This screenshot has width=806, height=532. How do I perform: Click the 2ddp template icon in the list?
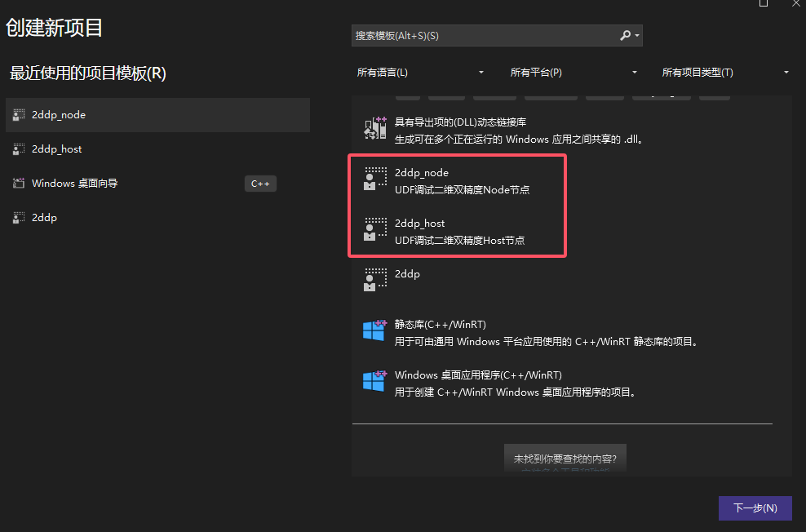point(374,280)
